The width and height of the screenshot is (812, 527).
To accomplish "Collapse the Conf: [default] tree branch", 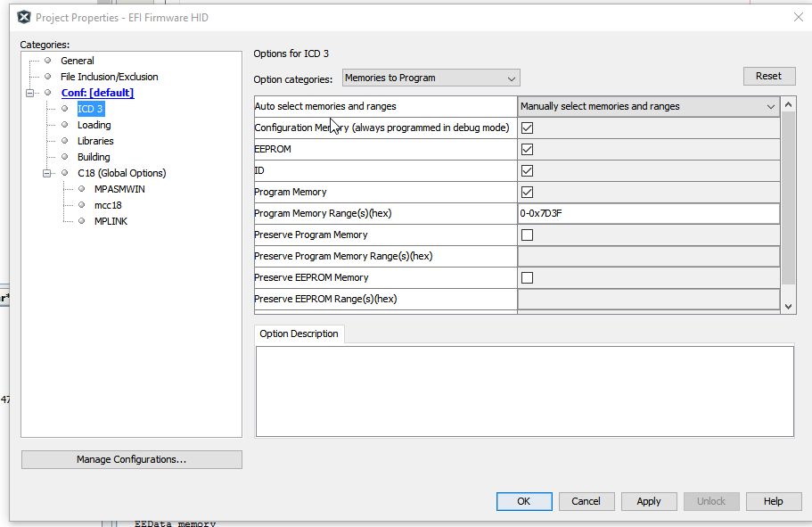I will (30, 93).
